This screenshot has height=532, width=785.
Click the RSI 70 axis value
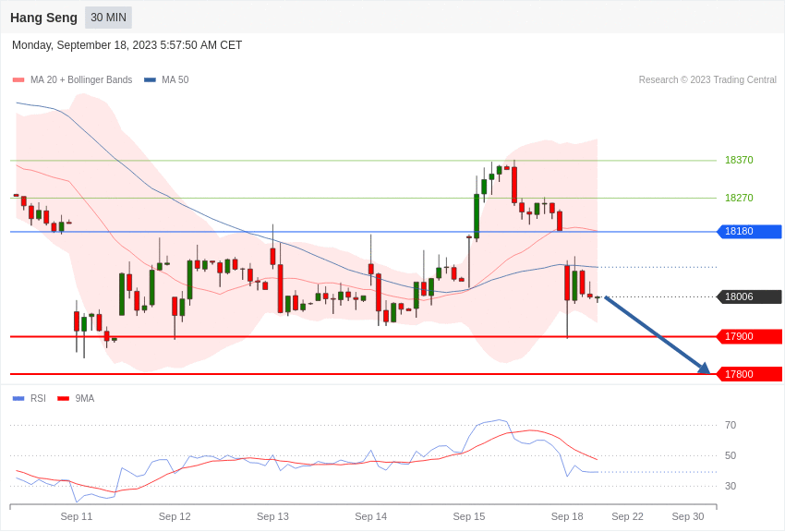click(x=731, y=425)
